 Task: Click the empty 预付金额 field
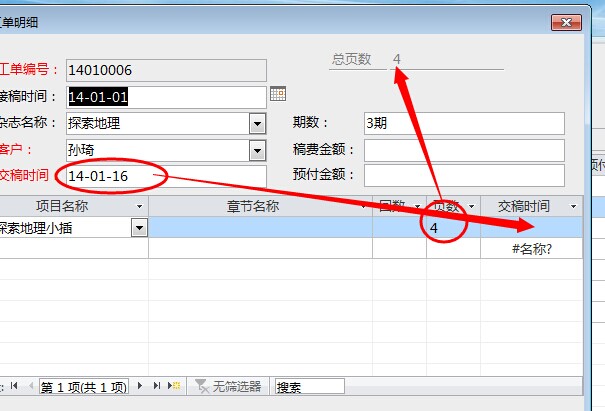pos(463,176)
